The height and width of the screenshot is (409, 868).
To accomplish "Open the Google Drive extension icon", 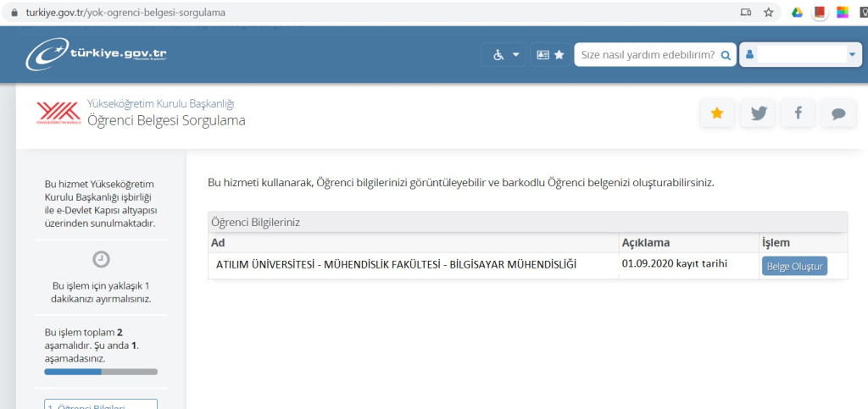I will (797, 13).
